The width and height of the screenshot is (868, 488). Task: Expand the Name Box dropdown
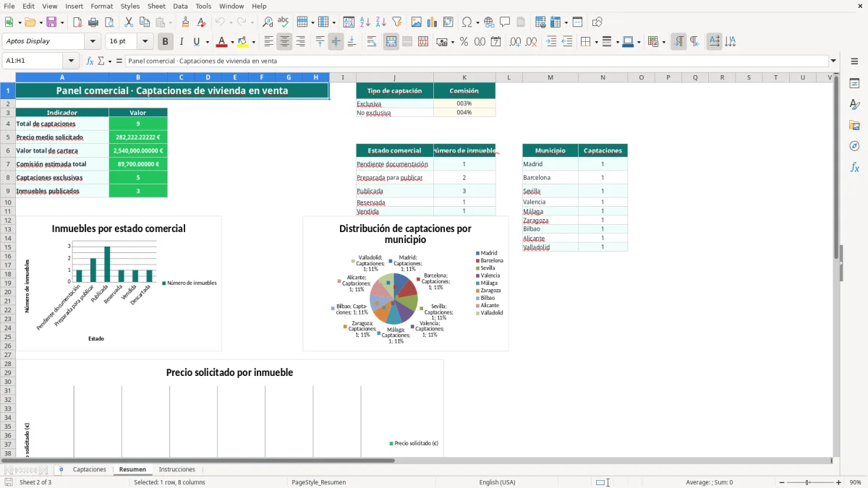coord(71,61)
